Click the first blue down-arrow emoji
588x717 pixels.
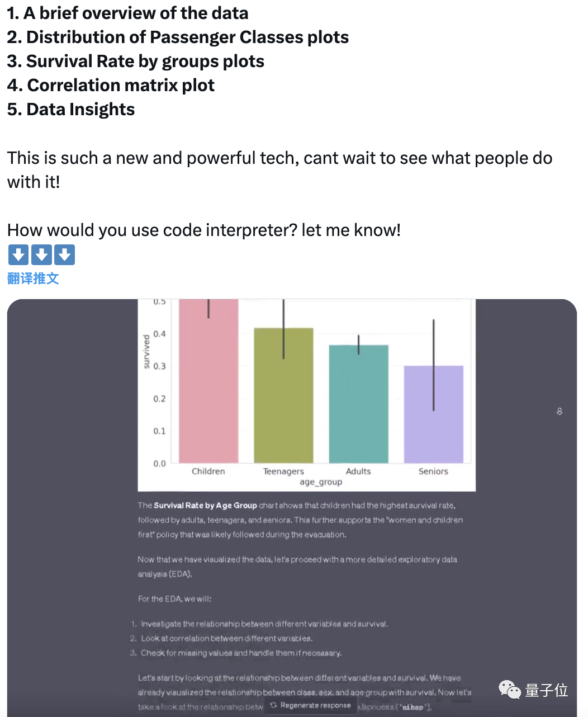coord(18,255)
